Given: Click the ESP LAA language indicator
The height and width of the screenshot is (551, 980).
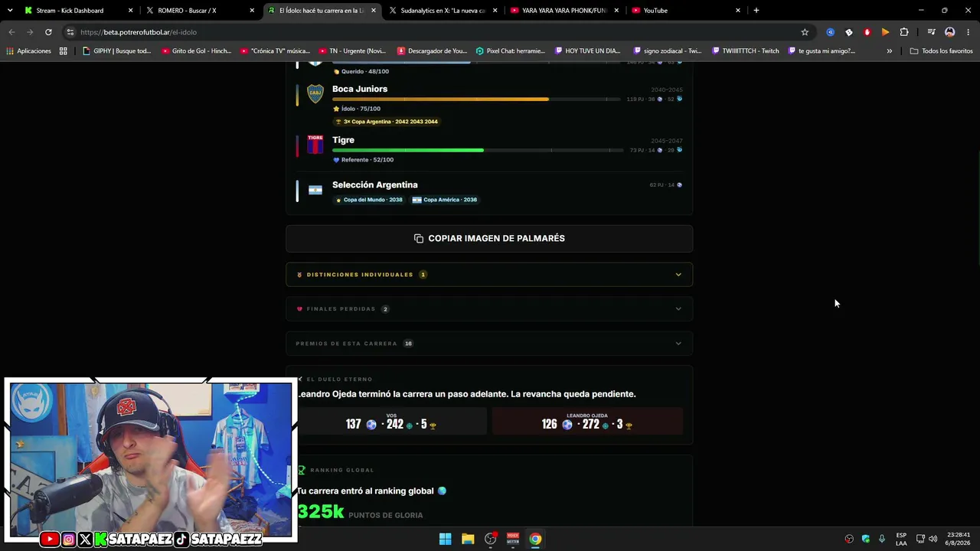Looking at the screenshot, I should point(901,539).
